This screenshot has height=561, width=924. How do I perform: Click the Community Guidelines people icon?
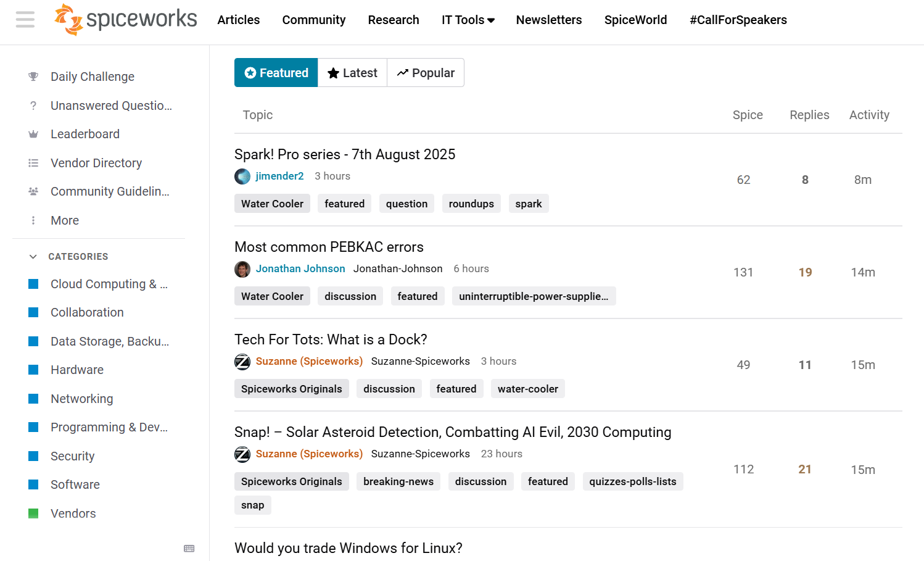33,191
